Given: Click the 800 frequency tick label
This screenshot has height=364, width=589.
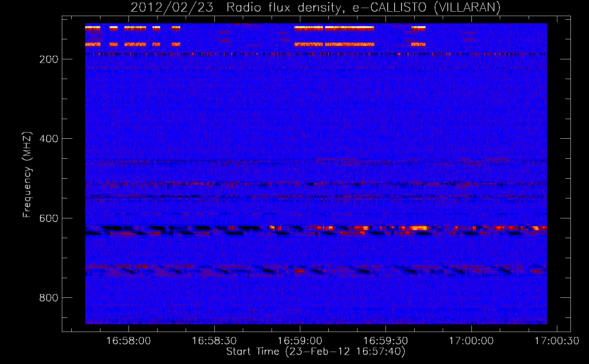Looking at the screenshot, I should [49, 298].
